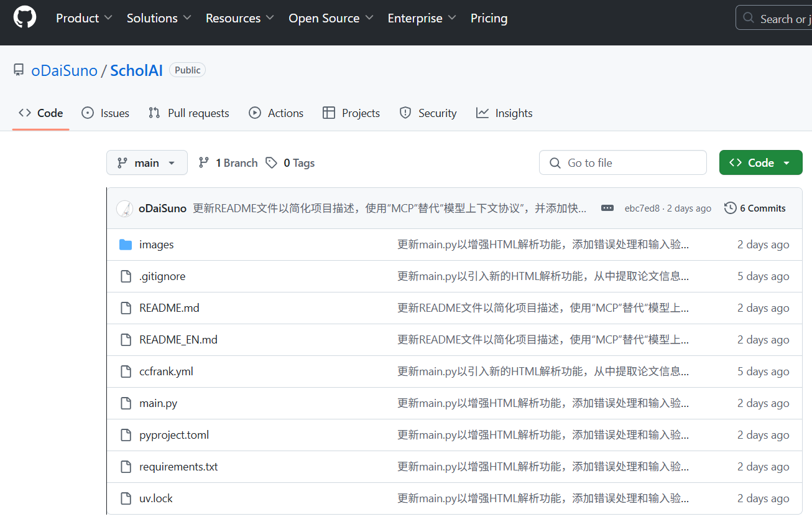Open the README.md file

[169, 308]
